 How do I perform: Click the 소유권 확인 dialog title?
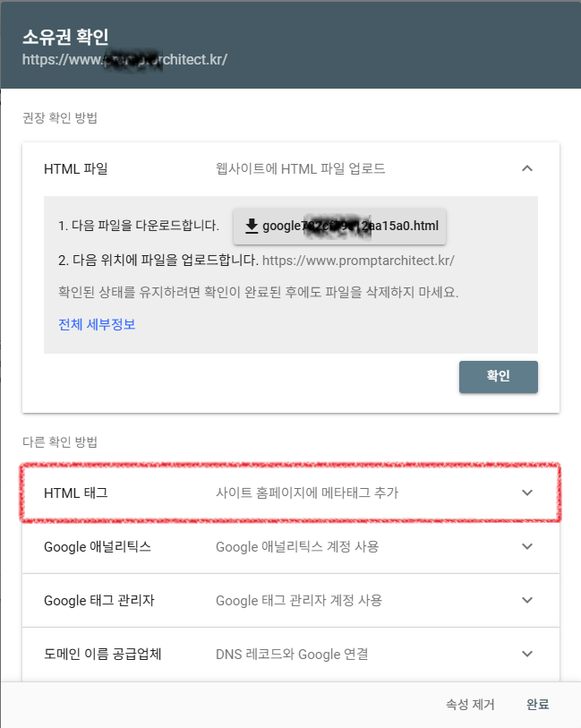65,37
